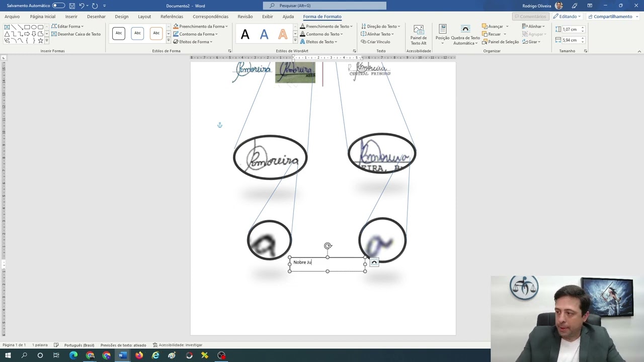The image size is (644, 362).
Task: Switch to the Página Inicial tab
Action: coord(42,17)
